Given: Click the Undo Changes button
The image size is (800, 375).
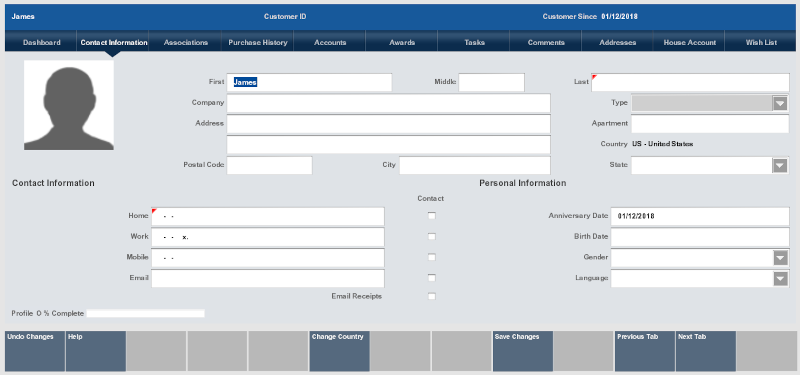Looking at the screenshot, I should pyautogui.click(x=35, y=351).
